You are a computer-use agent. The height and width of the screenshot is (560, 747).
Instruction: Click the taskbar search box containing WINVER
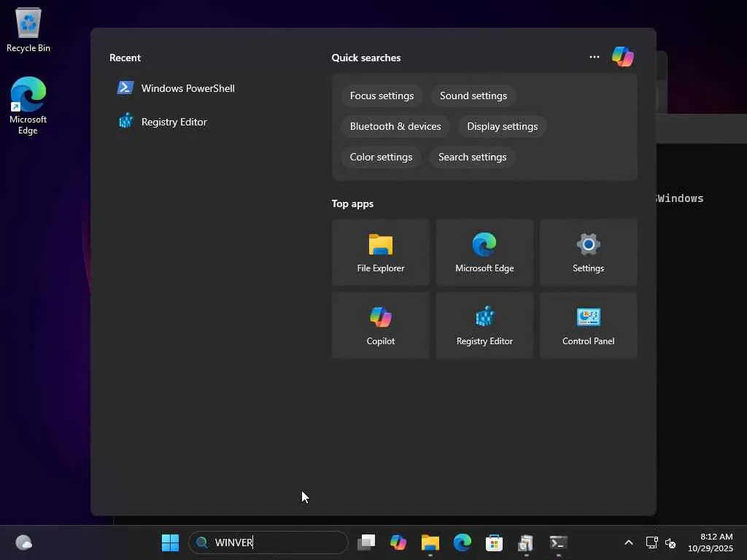268,542
